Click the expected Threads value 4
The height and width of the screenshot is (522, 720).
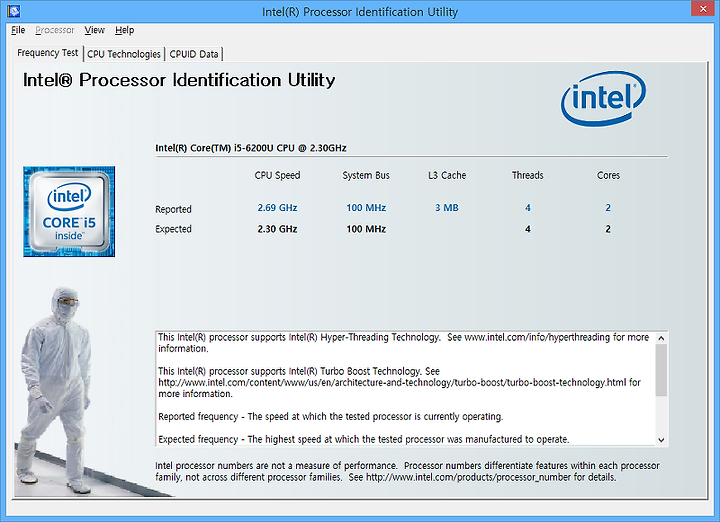point(528,229)
